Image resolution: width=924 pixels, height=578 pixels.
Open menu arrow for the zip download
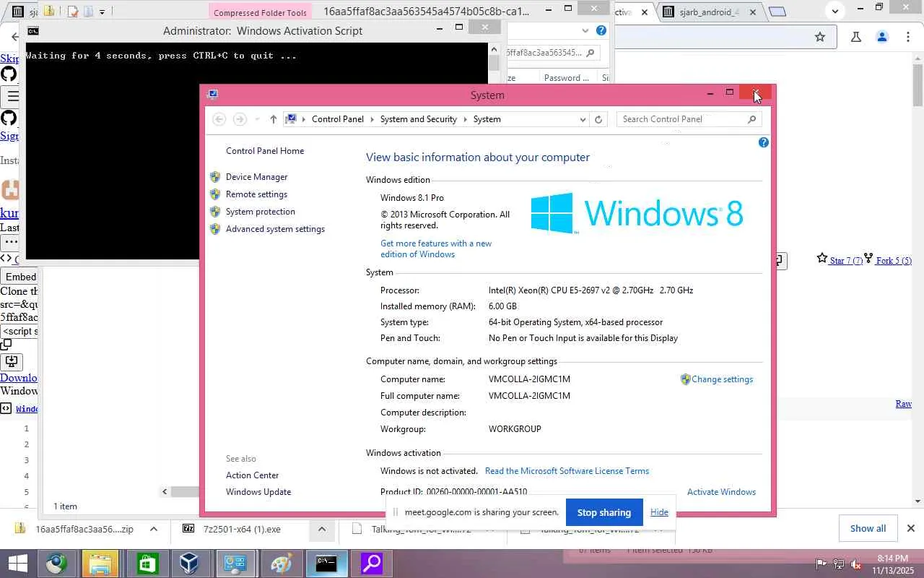pos(154,529)
